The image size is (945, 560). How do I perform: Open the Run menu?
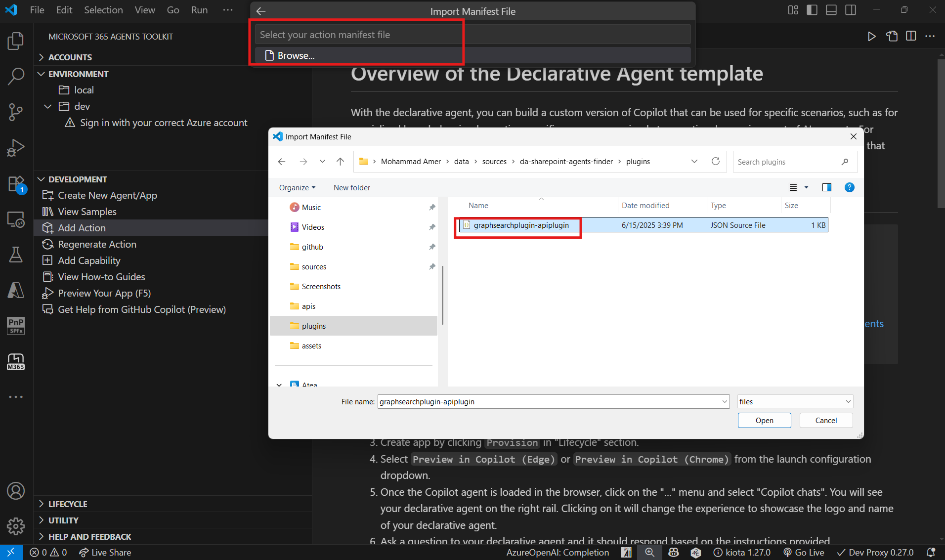[x=199, y=10]
